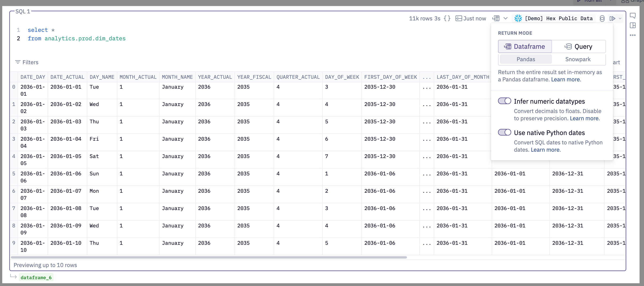The height and width of the screenshot is (286, 644).
Task: Open comments with the speech bubble icon
Action: click(633, 15)
